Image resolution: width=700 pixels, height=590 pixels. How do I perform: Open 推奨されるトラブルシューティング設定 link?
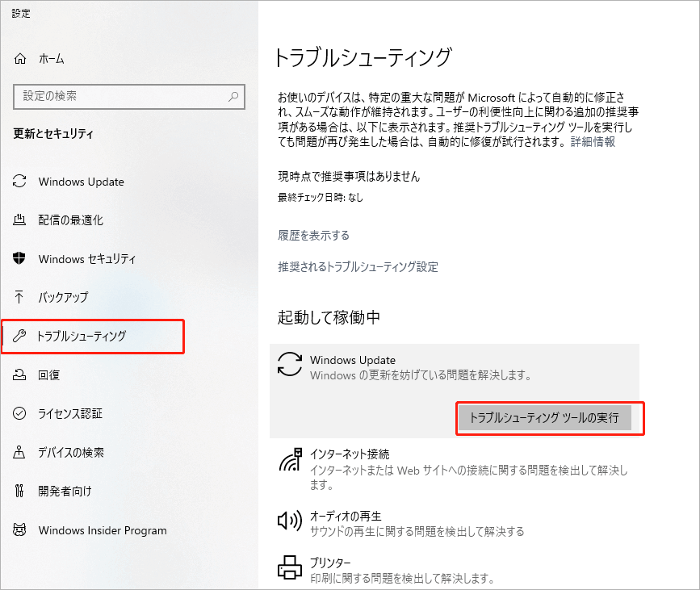click(358, 267)
